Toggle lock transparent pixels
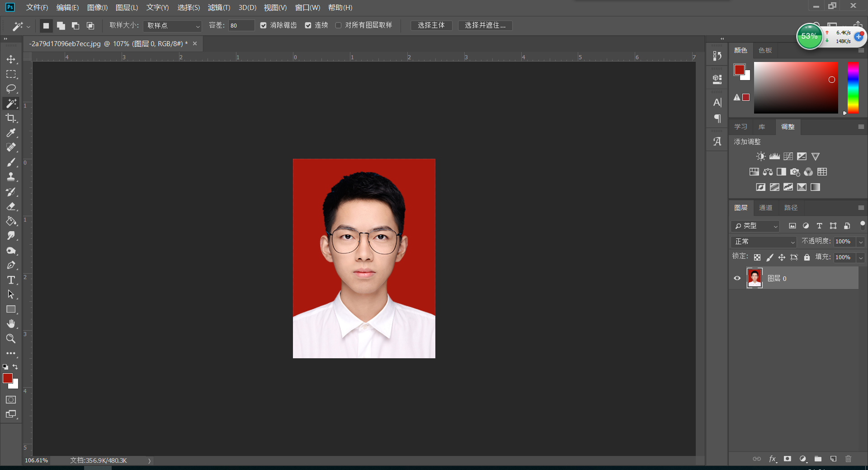The image size is (868, 470). (757, 257)
